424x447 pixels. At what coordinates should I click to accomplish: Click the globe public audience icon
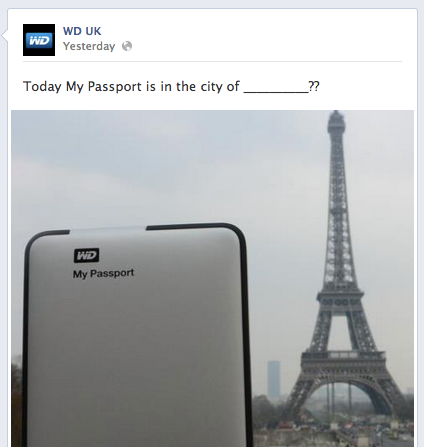pos(127,46)
